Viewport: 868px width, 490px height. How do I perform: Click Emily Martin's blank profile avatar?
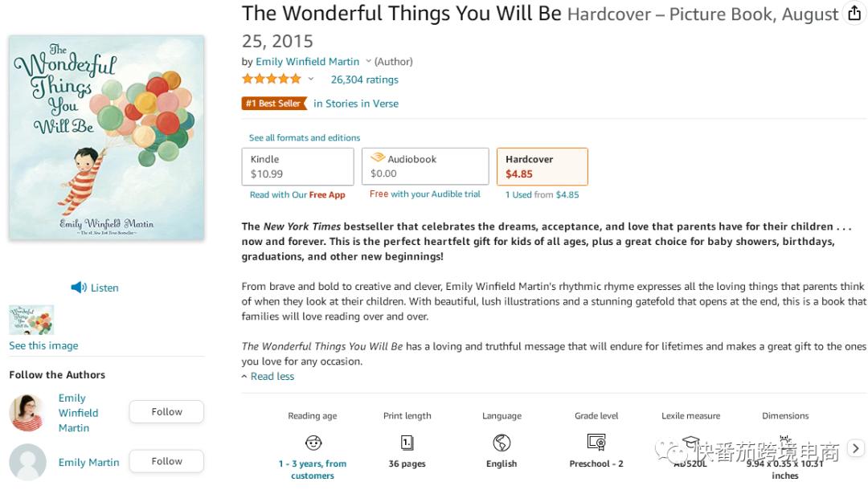click(x=27, y=463)
